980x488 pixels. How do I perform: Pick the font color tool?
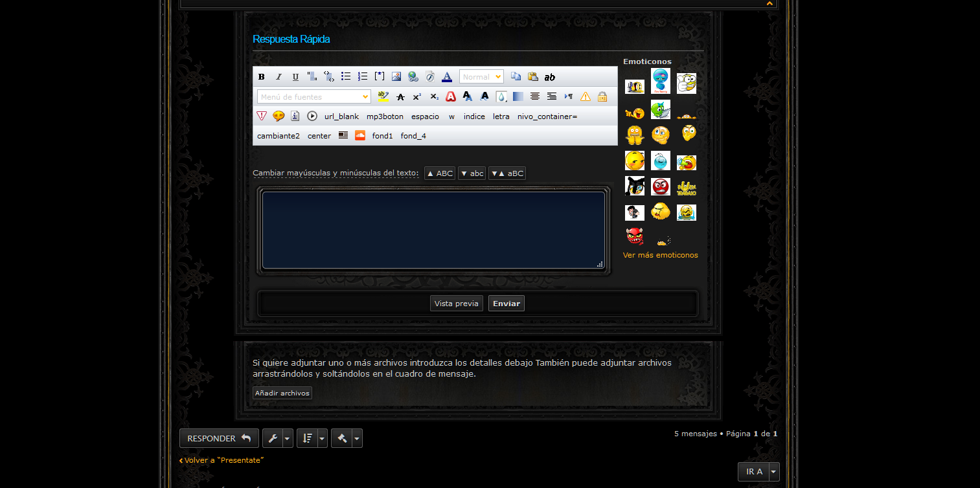[x=447, y=77]
